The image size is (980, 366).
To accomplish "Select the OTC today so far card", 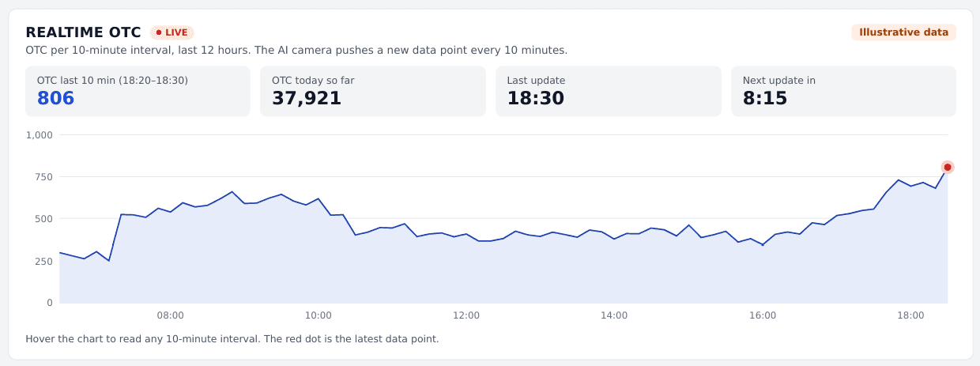I will (373, 91).
